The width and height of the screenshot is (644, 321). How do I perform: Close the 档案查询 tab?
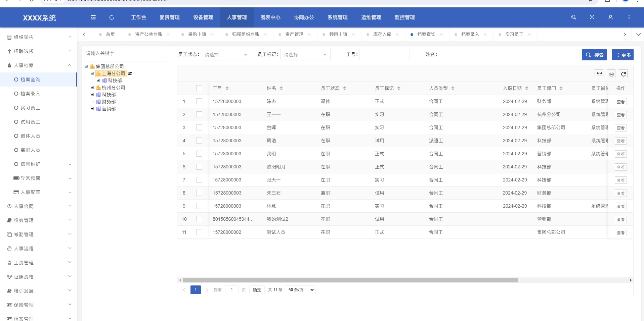(441, 35)
